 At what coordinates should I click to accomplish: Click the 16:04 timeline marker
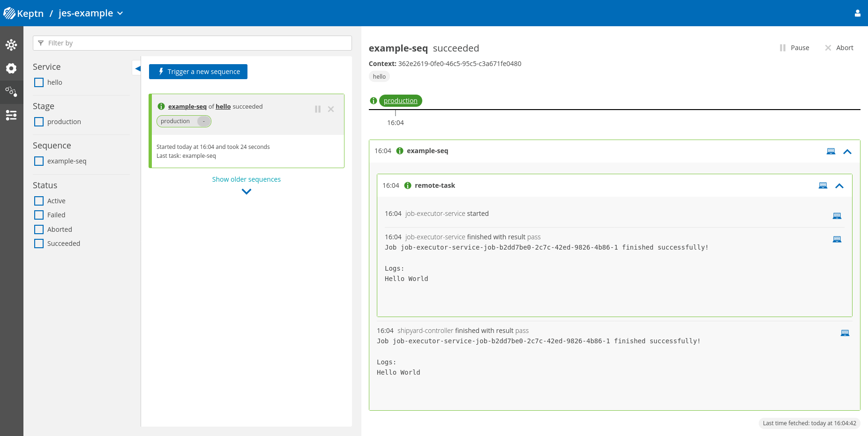pos(396,123)
